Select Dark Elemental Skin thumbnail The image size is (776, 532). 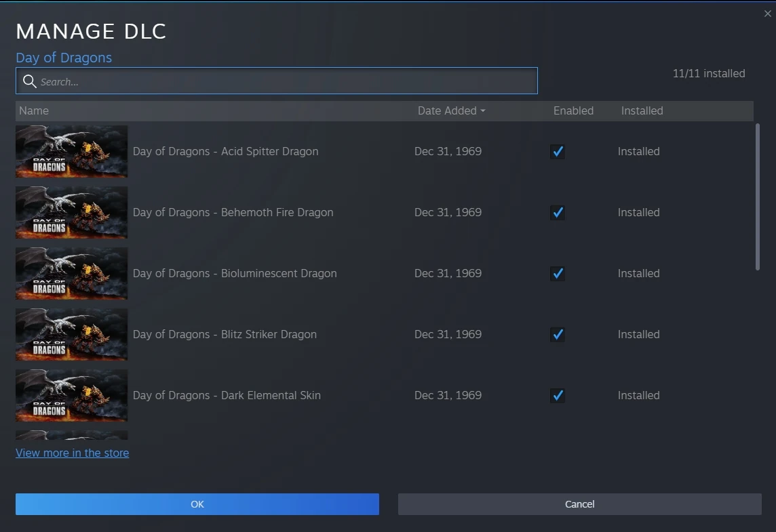click(x=71, y=395)
